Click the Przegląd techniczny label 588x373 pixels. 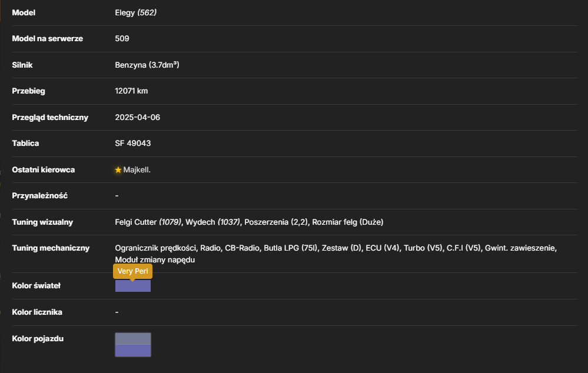[x=50, y=117]
